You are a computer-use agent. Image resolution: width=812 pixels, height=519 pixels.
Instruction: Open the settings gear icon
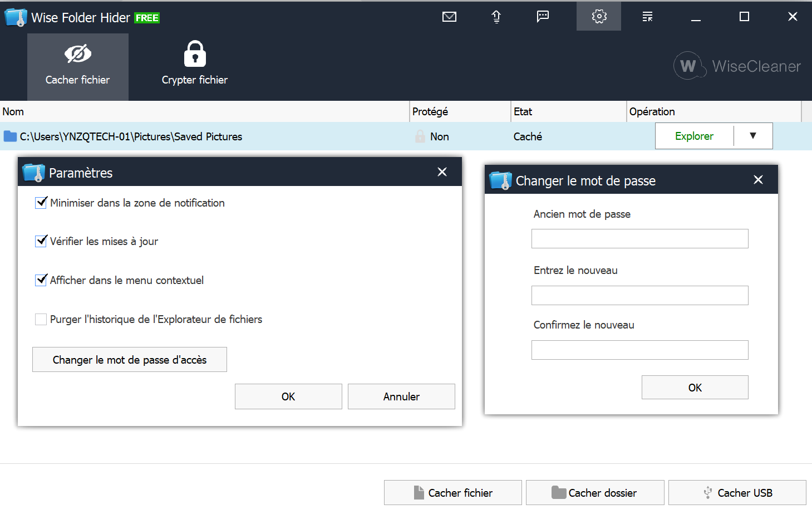[x=599, y=16]
